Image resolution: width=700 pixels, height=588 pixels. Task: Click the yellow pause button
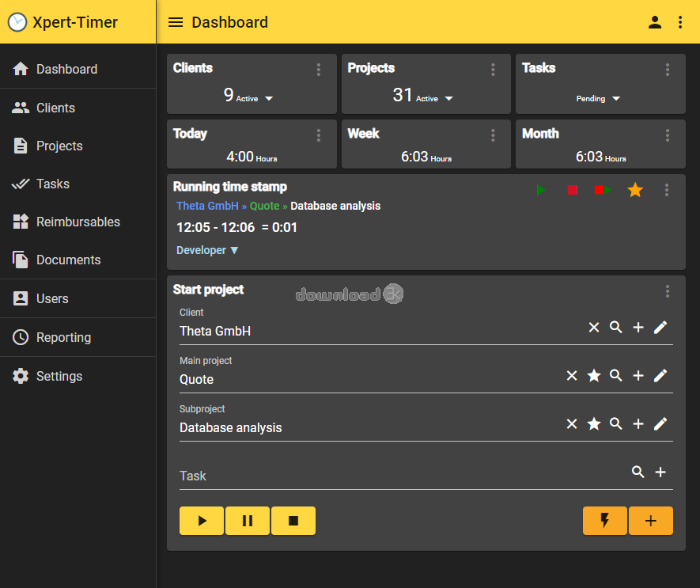tap(248, 521)
